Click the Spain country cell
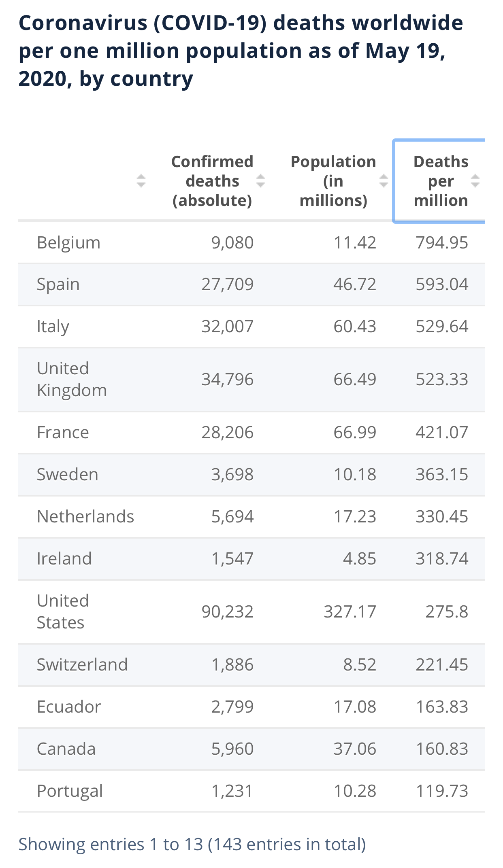 [58, 284]
